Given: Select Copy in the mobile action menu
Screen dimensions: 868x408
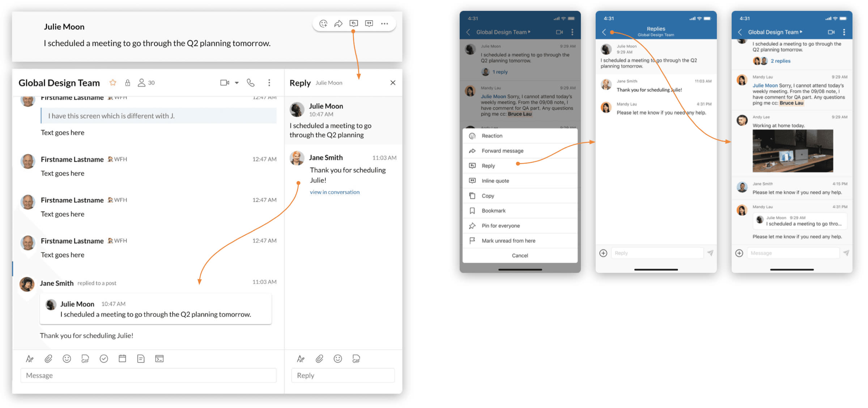Looking at the screenshot, I should pyautogui.click(x=520, y=196).
